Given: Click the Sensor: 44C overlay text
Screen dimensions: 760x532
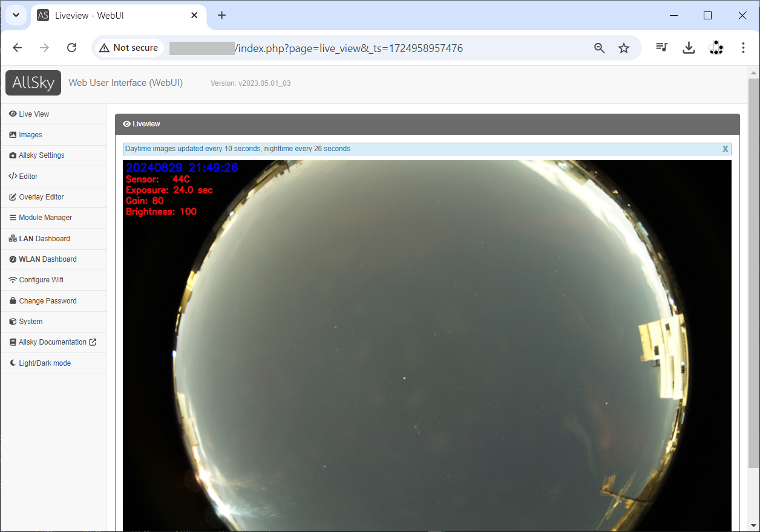Looking at the screenshot, I should pyautogui.click(x=158, y=180).
